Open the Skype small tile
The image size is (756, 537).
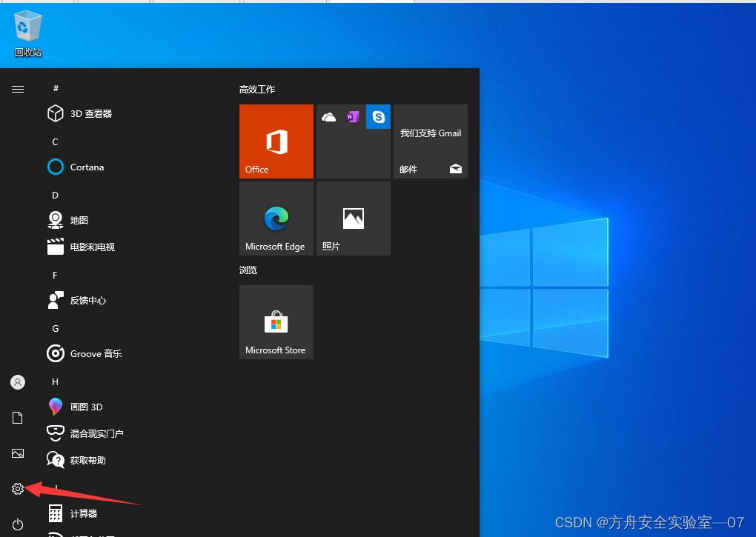(x=379, y=116)
